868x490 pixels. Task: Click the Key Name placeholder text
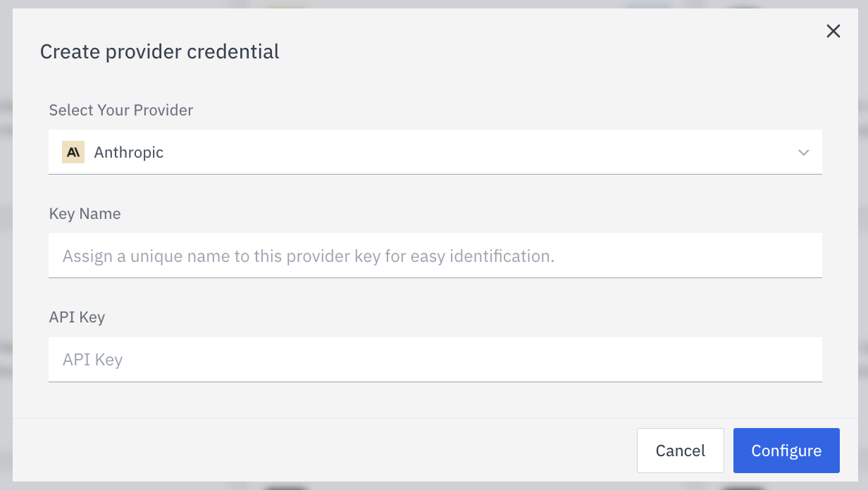click(x=308, y=255)
